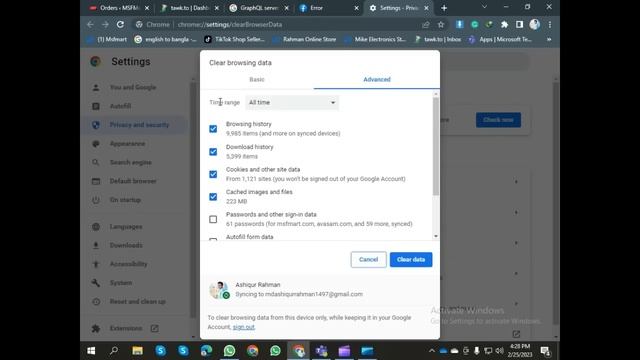Select System in Settings sidebar

click(121, 283)
